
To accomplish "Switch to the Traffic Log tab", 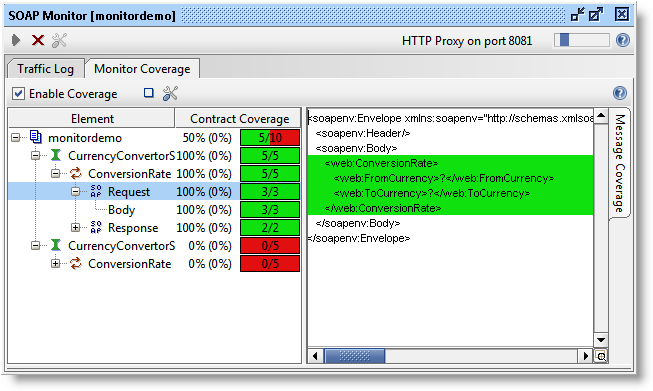I will point(45,69).
